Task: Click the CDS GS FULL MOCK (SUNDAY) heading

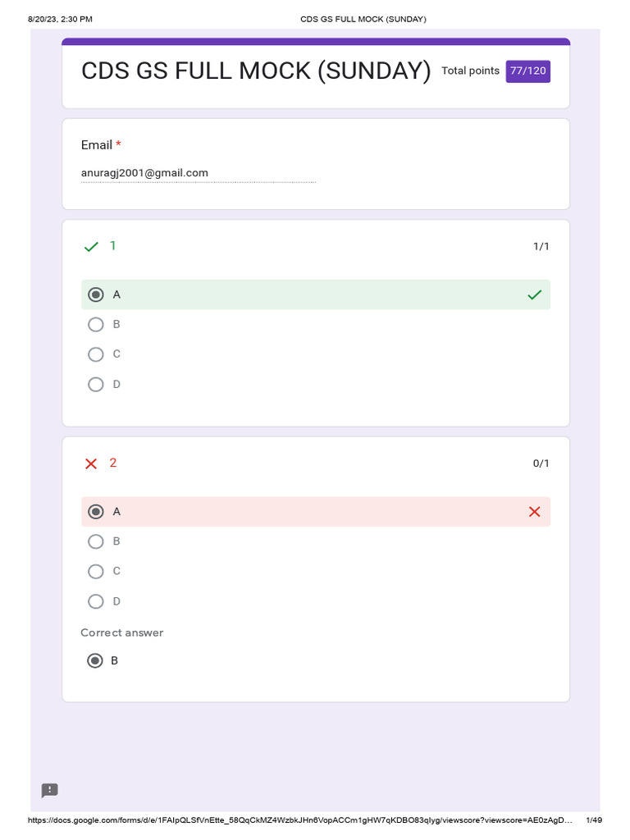Action: (256, 71)
